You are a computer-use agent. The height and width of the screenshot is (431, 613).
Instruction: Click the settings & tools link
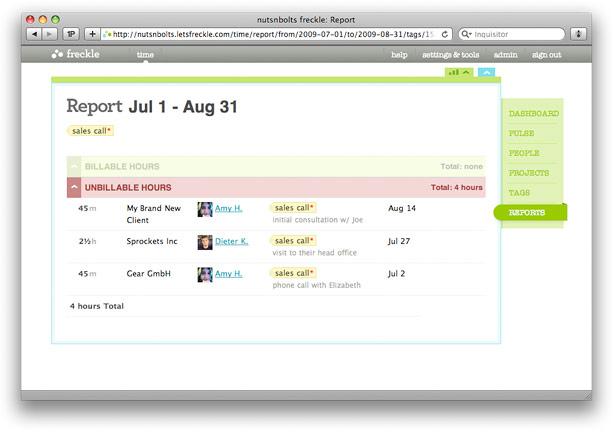[450, 54]
